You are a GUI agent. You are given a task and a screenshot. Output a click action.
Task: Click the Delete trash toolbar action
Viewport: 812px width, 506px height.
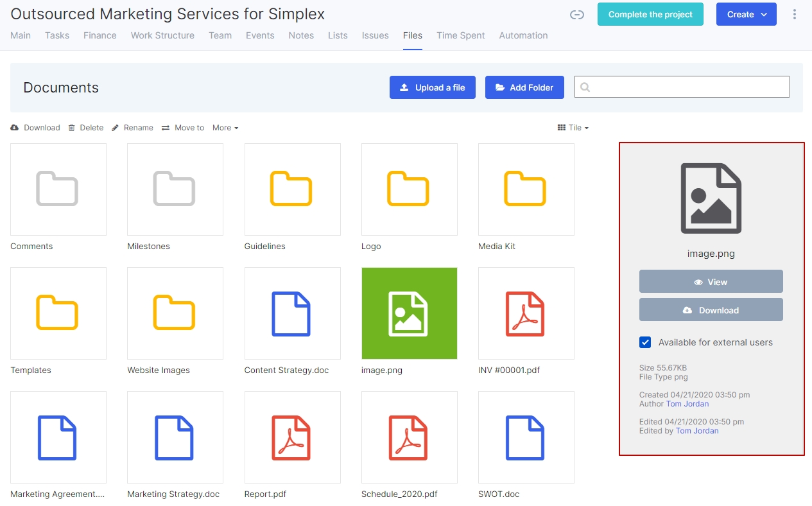click(86, 128)
